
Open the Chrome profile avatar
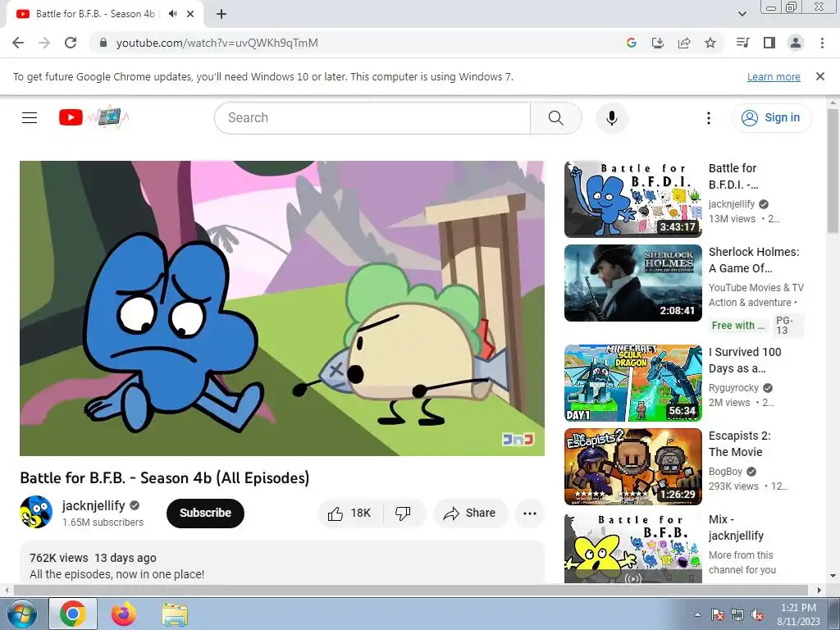tap(796, 43)
